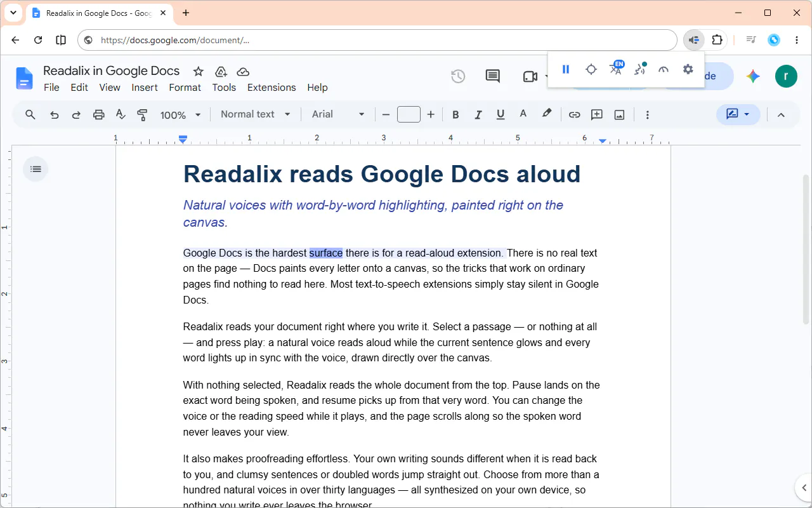This screenshot has height=508, width=812.
Task: Open the Arial font dropdown
Action: coord(338,114)
